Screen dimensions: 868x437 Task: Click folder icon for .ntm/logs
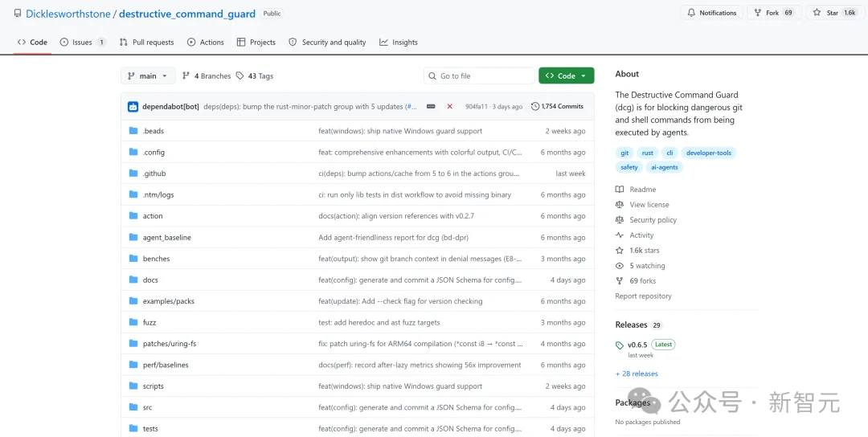click(x=133, y=194)
